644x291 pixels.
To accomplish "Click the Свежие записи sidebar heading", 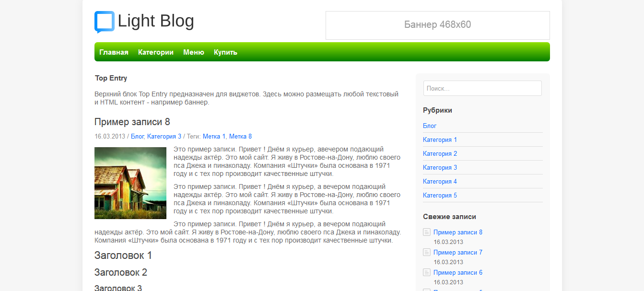I will pos(449,217).
